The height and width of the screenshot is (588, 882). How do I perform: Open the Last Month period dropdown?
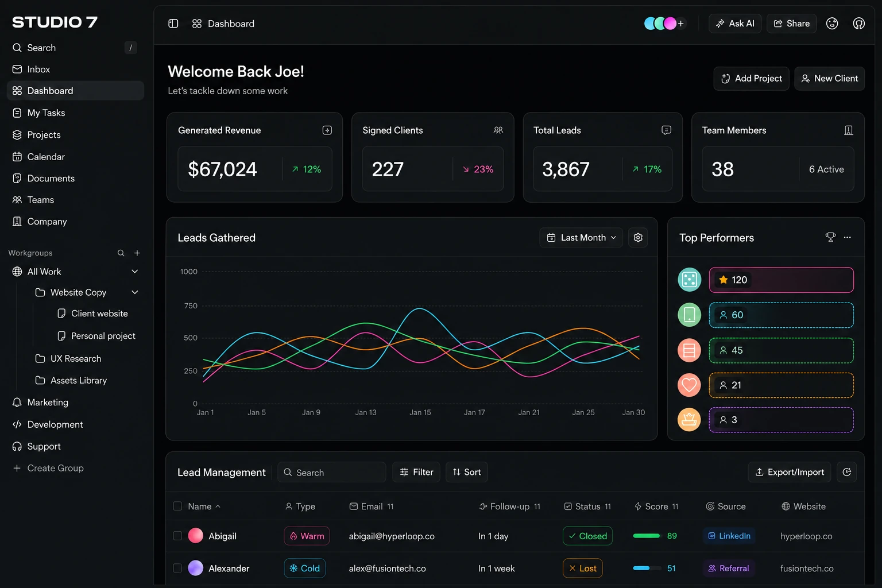click(x=581, y=238)
